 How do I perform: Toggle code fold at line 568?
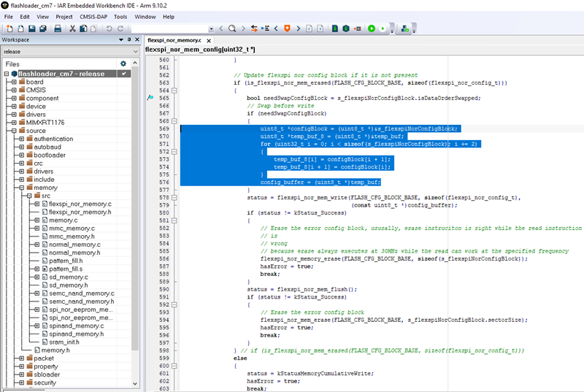174,121
